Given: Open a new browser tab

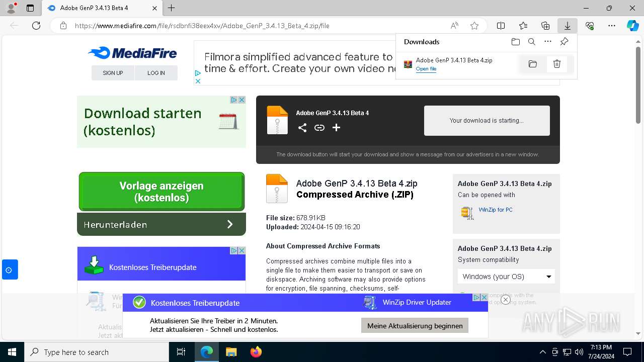Looking at the screenshot, I should pos(172,8).
